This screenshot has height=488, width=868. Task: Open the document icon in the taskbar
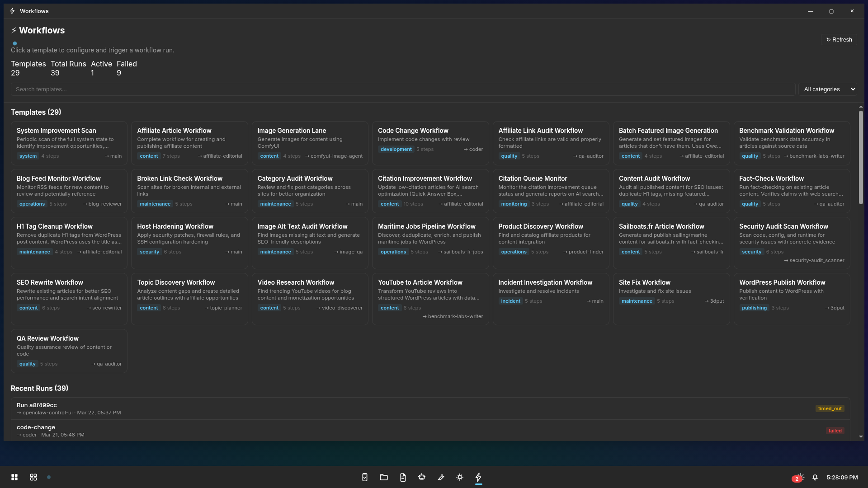403,477
